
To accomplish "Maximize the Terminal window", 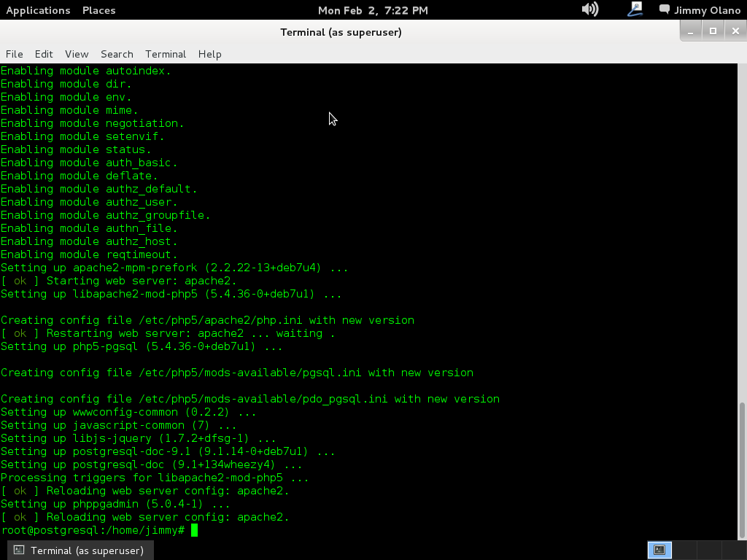I will coord(713,31).
